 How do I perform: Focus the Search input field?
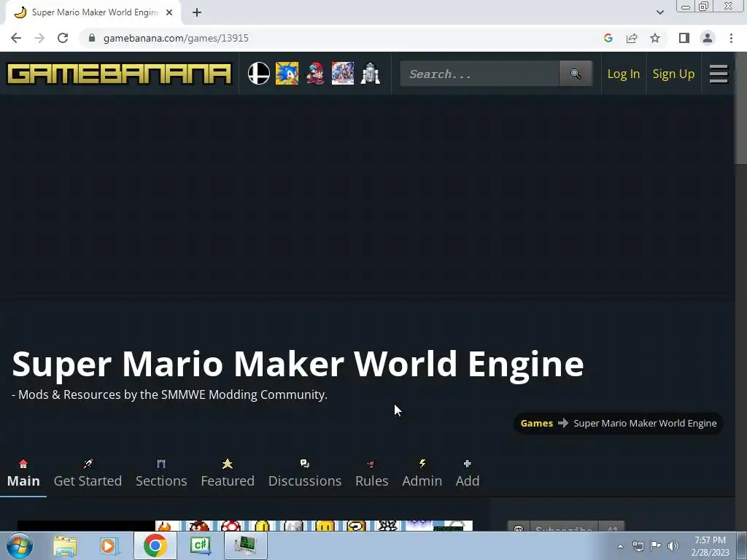pos(479,74)
